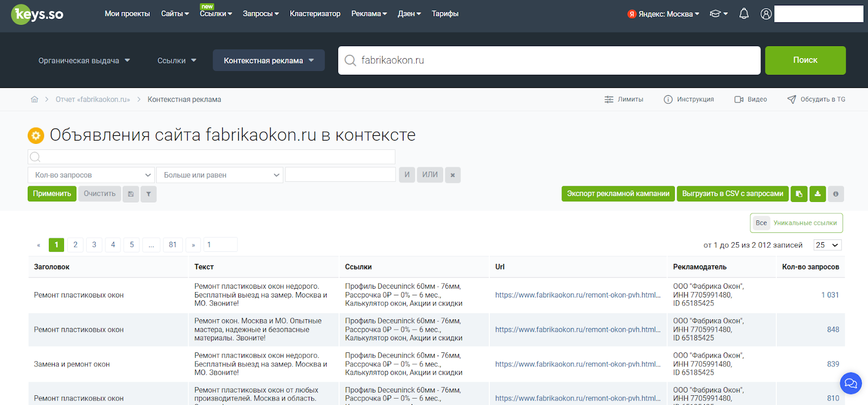Open Тарифы

445,14
